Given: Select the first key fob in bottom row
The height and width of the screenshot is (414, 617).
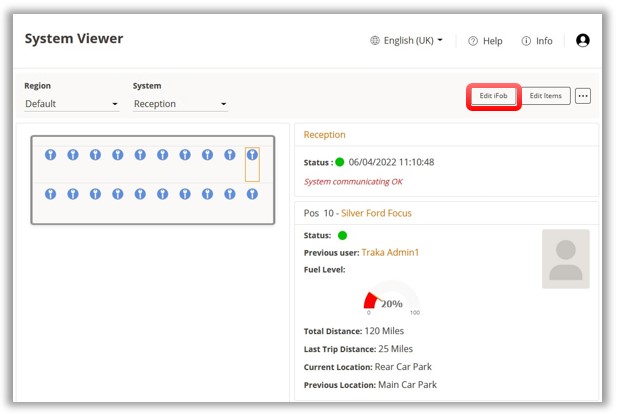Looking at the screenshot, I should (50, 194).
